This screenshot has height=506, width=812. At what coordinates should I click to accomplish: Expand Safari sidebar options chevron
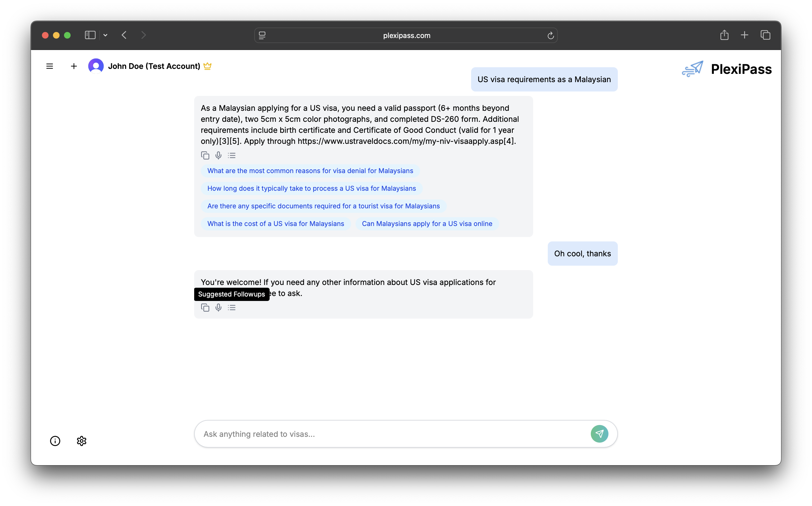pos(105,35)
